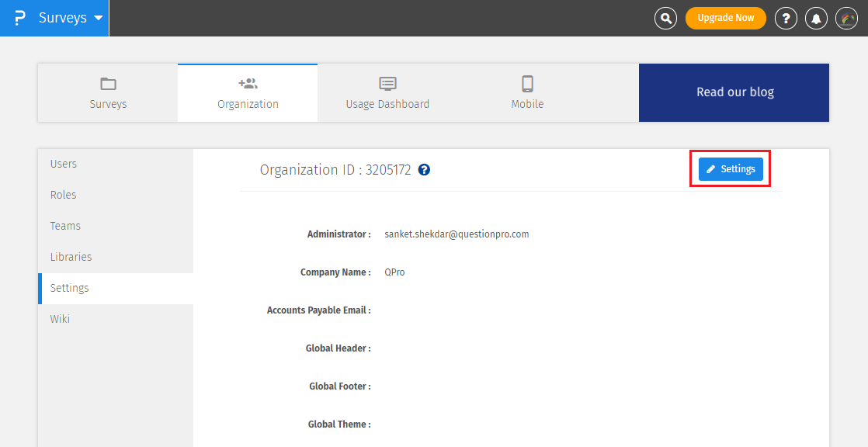Click the Upgrade Now button
This screenshot has height=447, width=868.
click(726, 19)
